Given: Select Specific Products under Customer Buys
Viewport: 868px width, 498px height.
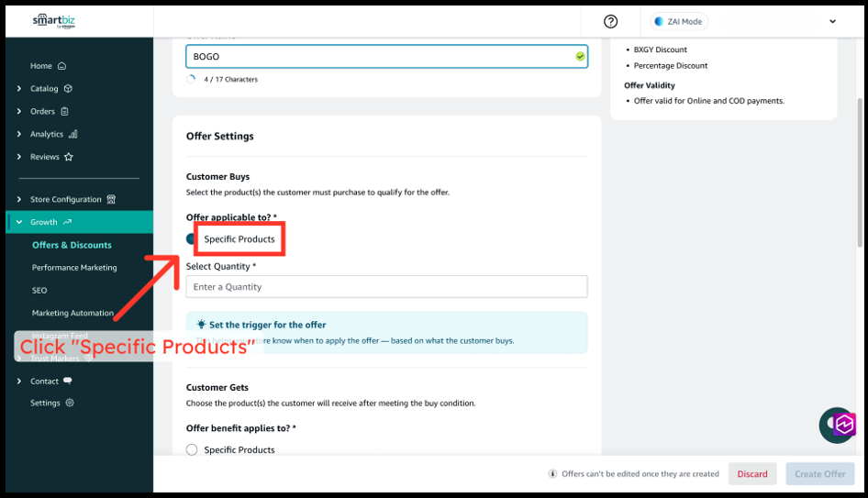Looking at the screenshot, I should (193, 238).
